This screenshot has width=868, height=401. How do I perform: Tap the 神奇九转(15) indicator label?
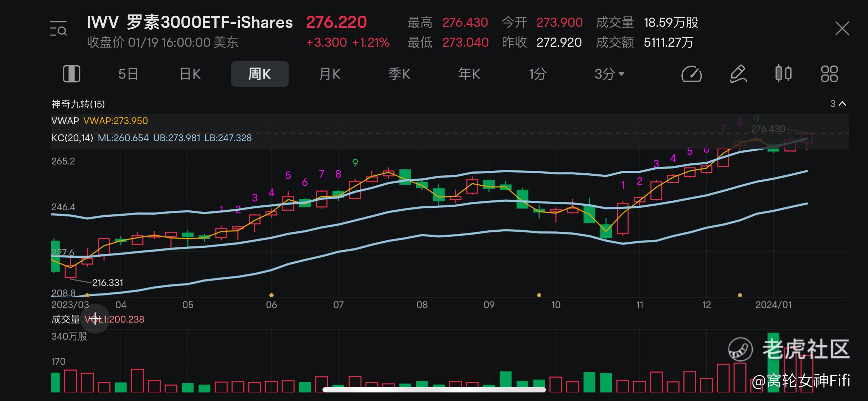coord(78,104)
